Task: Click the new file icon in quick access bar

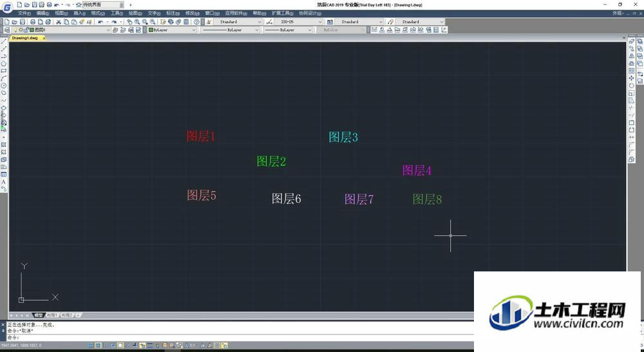Action: (x=19, y=5)
